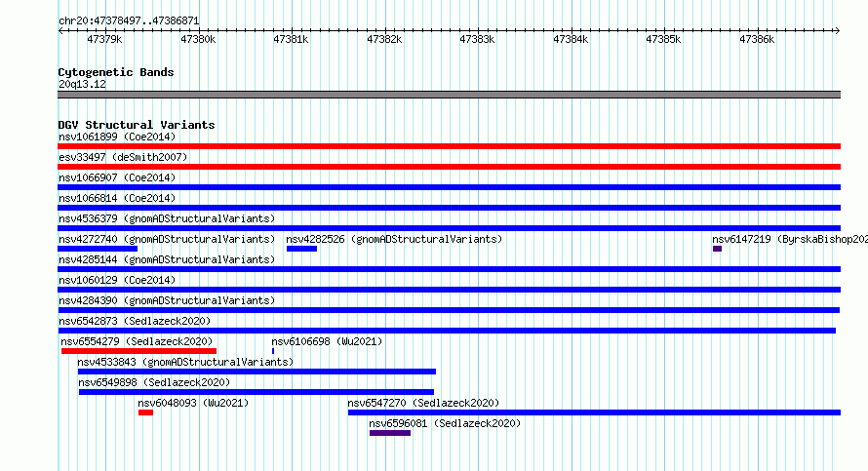Screen dimensions: 868x471
Task: Click the blue bar of nsv6549898
Action: click(x=256, y=392)
